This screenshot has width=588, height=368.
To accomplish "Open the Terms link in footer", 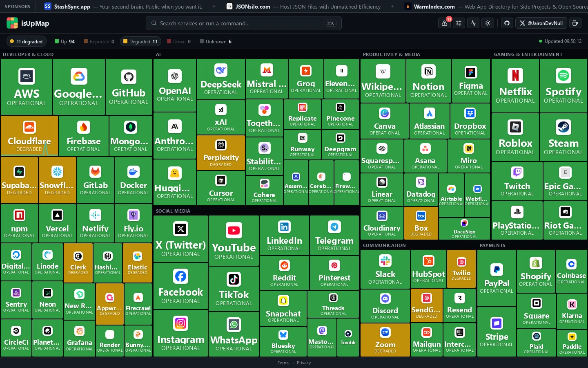I will coord(283,363).
